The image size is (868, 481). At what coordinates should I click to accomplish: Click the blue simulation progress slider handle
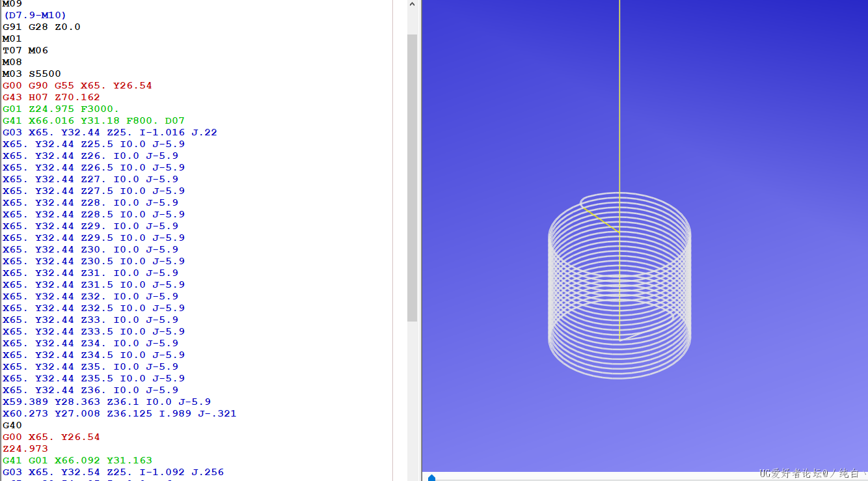coord(431,478)
